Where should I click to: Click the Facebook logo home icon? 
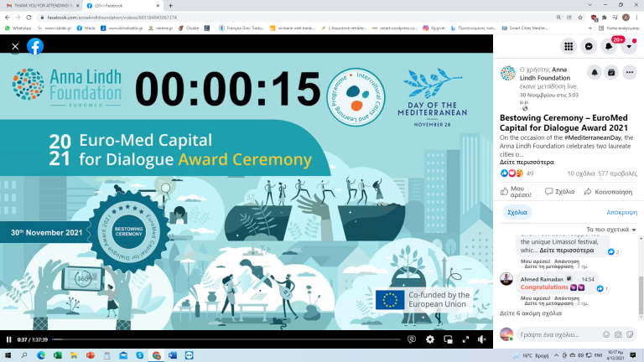pyautogui.click(x=35, y=47)
